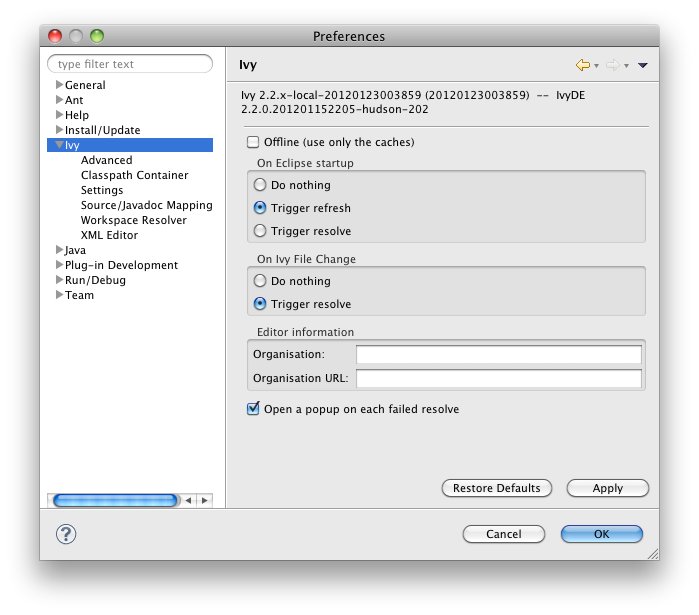Viewport: 699px width, 615px height.
Task: Select Trigger resolve under On Eclipse startup
Action: coord(260,231)
